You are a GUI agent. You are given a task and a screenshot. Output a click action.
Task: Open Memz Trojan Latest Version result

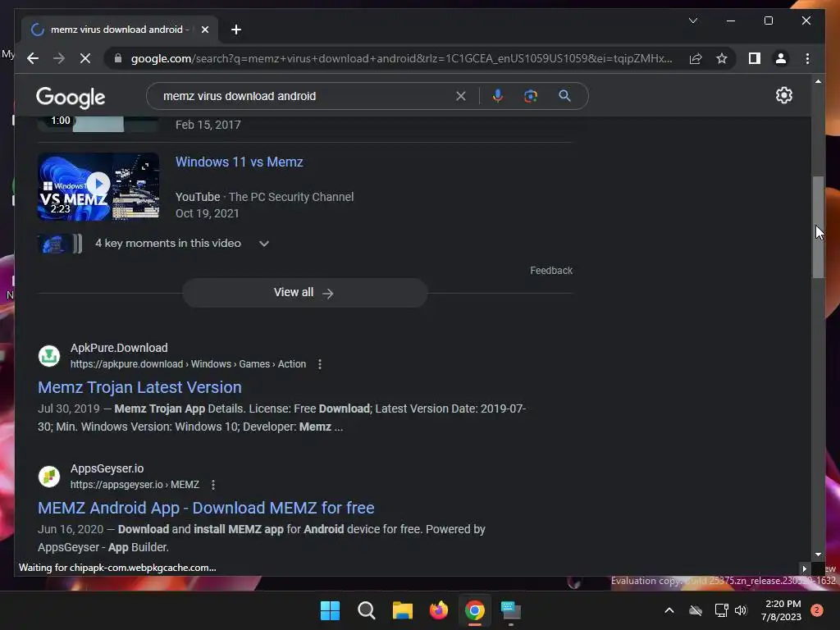[x=139, y=387]
